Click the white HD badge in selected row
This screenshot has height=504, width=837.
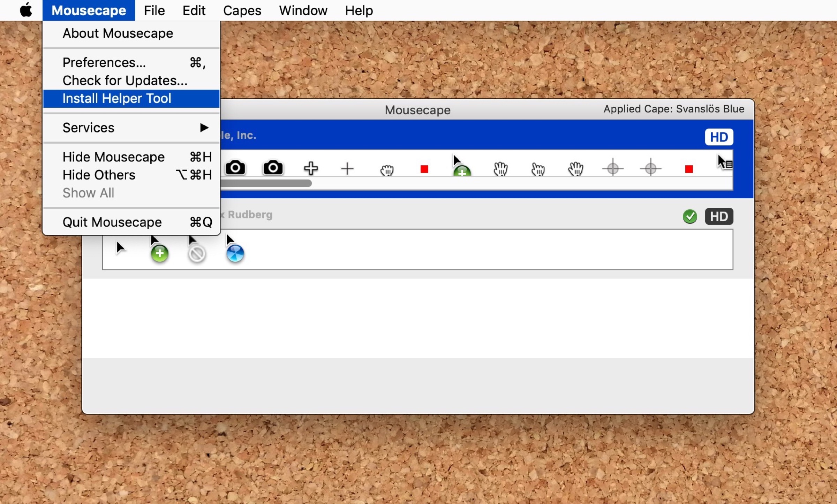tap(718, 137)
